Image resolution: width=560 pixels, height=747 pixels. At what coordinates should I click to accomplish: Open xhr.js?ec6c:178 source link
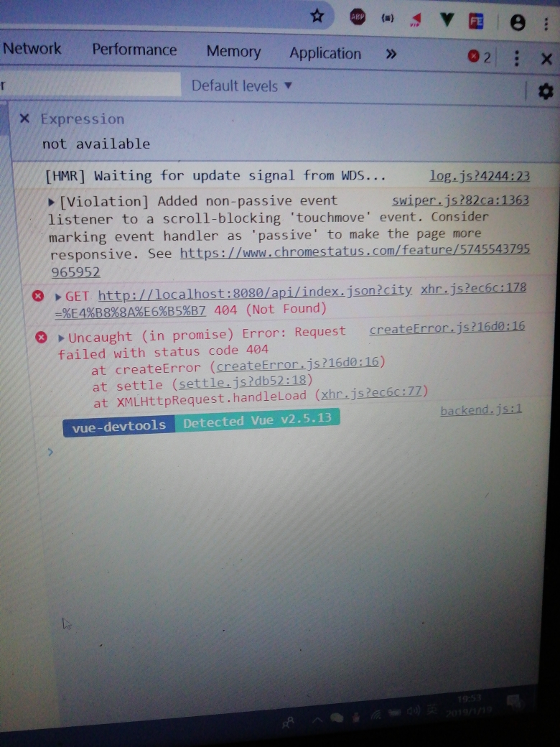pyautogui.click(x=473, y=288)
